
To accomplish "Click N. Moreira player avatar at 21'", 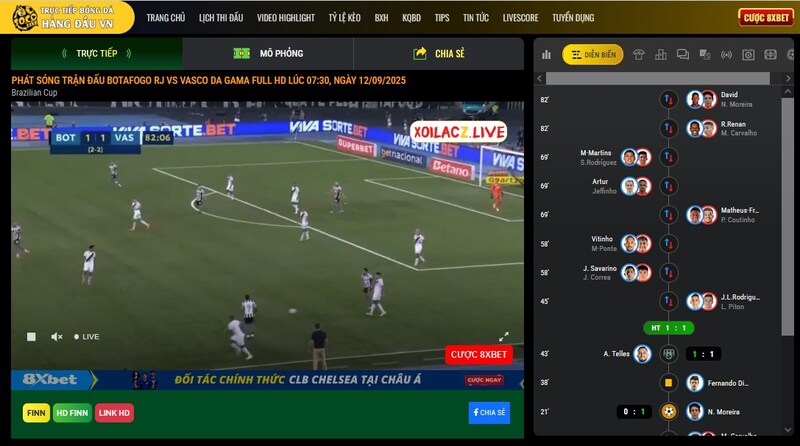I will tap(695, 411).
